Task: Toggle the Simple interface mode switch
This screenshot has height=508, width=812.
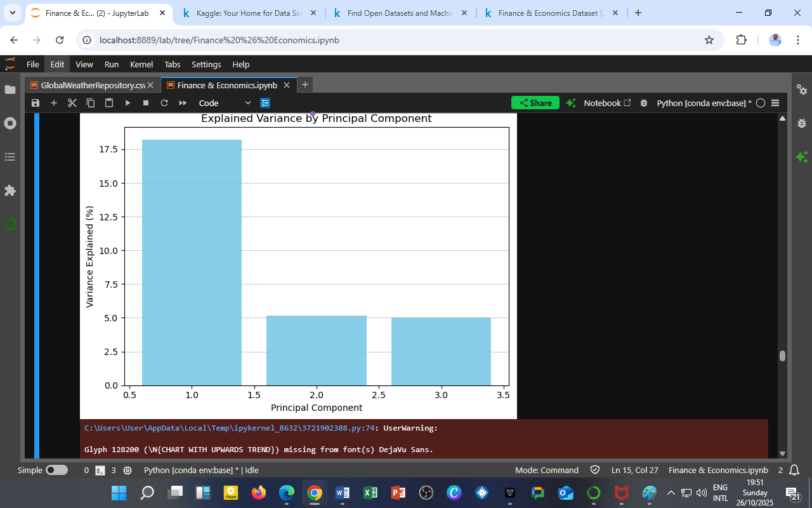Action: [56, 471]
